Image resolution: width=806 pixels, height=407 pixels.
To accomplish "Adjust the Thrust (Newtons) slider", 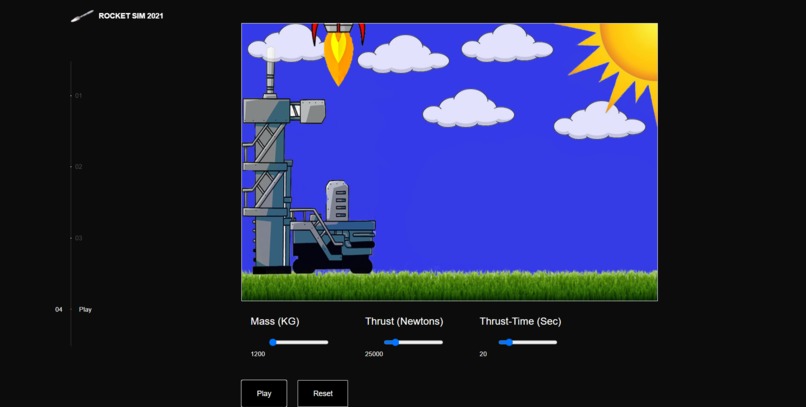I will tap(413, 342).
